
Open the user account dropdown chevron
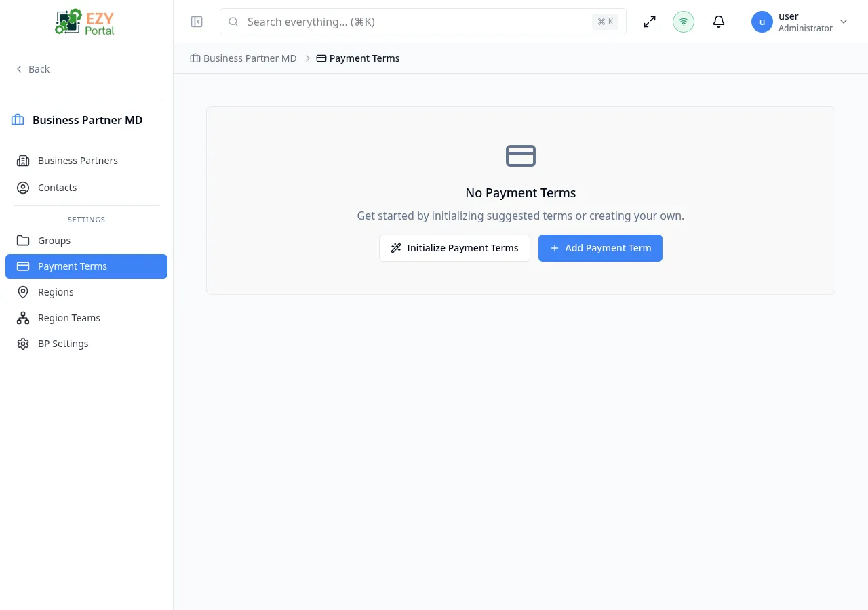(844, 22)
